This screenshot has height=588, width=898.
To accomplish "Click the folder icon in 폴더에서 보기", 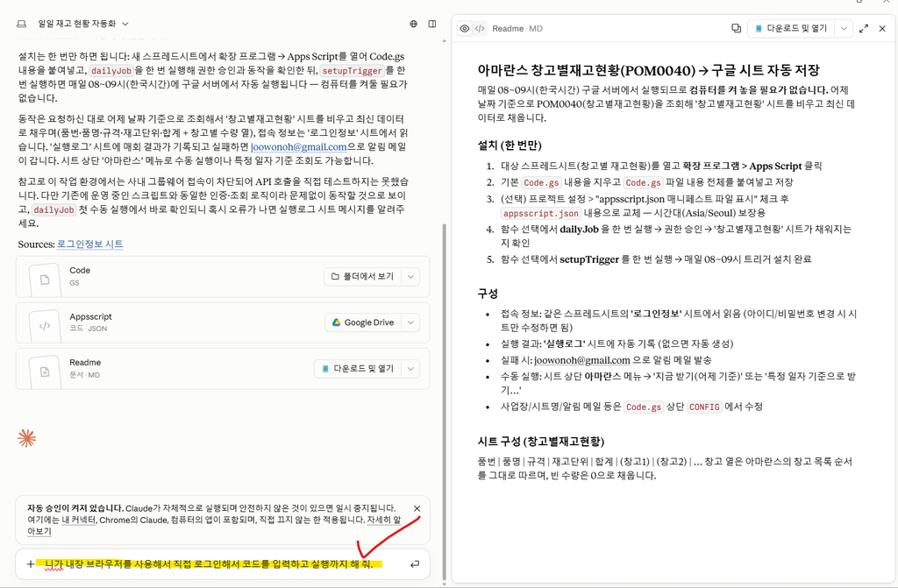I will (x=335, y=277).
